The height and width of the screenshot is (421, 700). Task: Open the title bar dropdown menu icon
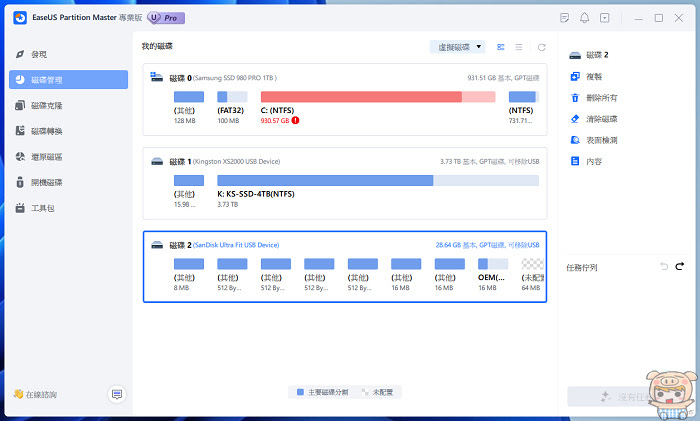[x=604, y=18]
